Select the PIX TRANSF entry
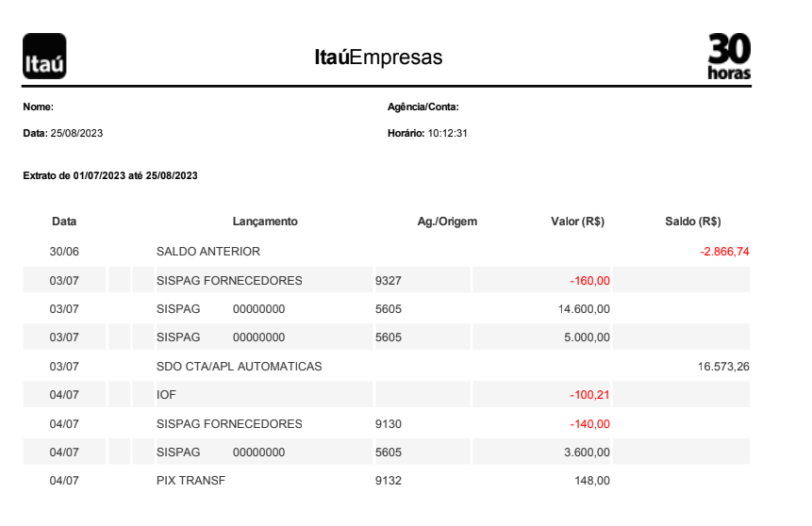The width and height of the screenshot is (812, 526). point(387,481)
